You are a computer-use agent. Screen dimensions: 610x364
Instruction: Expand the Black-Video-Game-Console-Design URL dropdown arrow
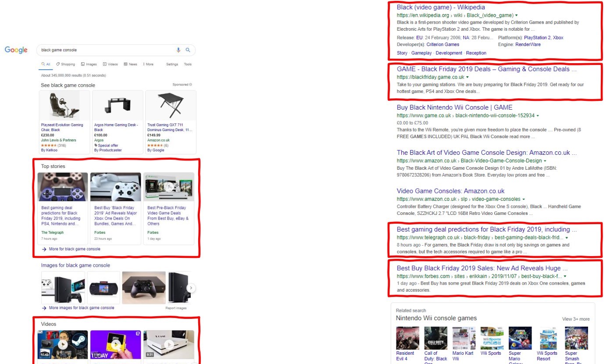pyautogui.click(x=545, y=161)
